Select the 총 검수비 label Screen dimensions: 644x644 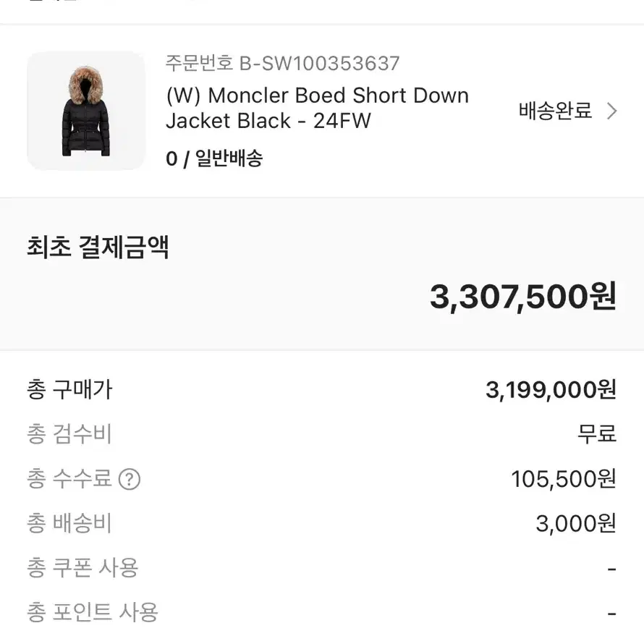(x=69, y=434)
